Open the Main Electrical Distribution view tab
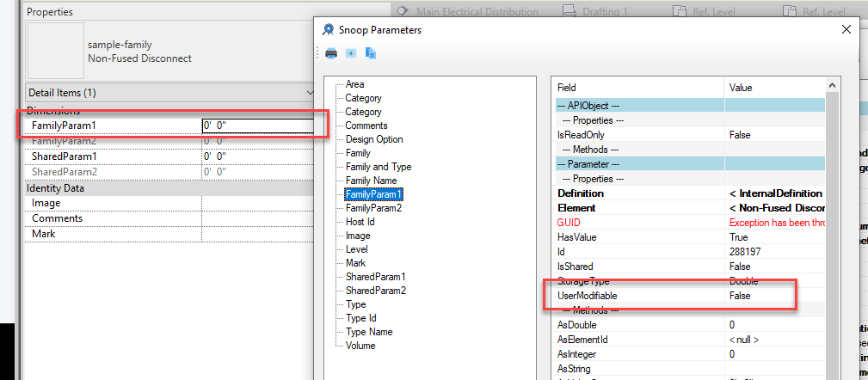The image size is (868, 380). [x=468, y=11]
